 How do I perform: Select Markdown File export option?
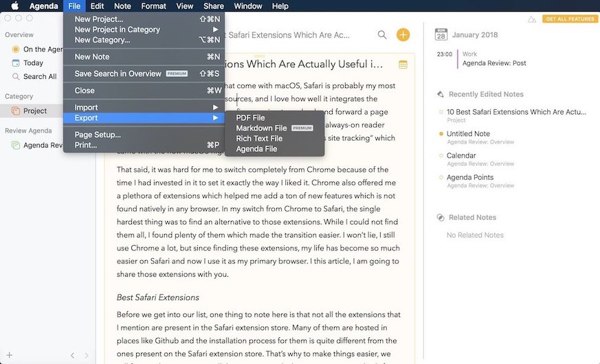(x=261, y=128)
